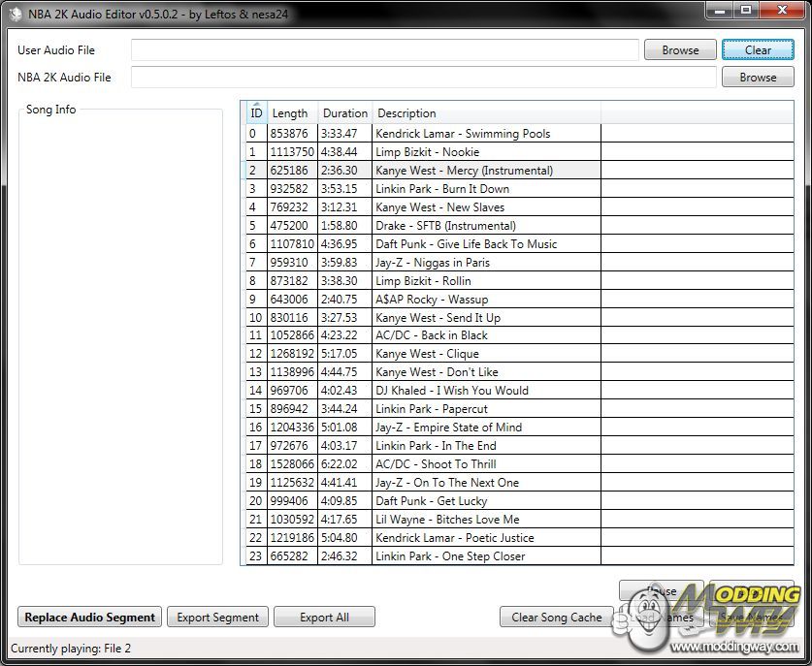Clear the song cache

tap(556, 618)
